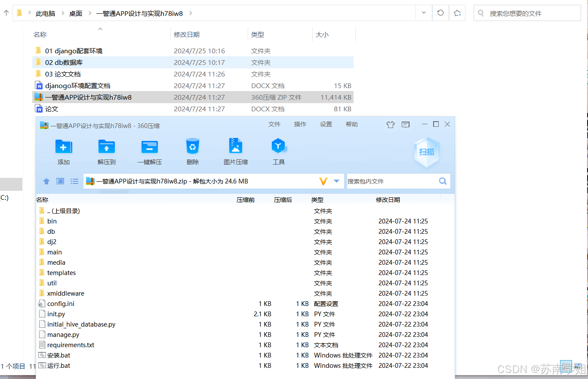Expand chevron after 一警通APP设计与实现h78iw8 in the breadcrumb
Image resolution: width=588 pixels, height=379 pixels.
[191, 13]
